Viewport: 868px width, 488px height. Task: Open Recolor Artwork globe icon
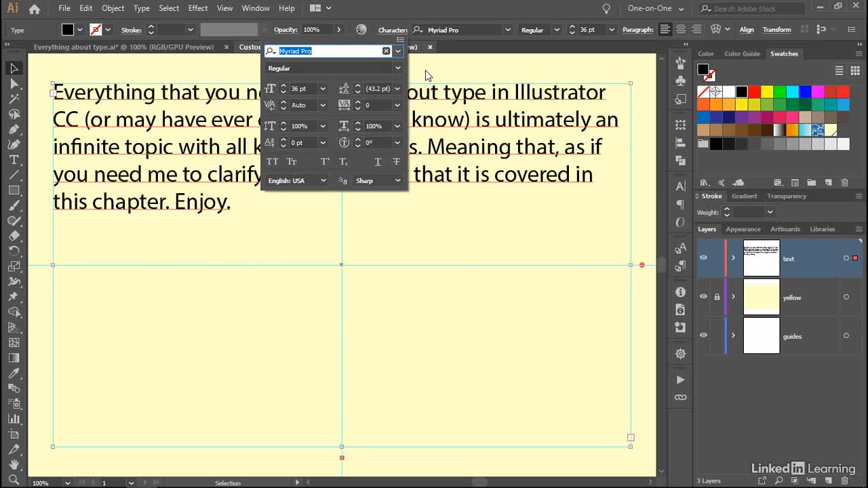click(361, 30)
